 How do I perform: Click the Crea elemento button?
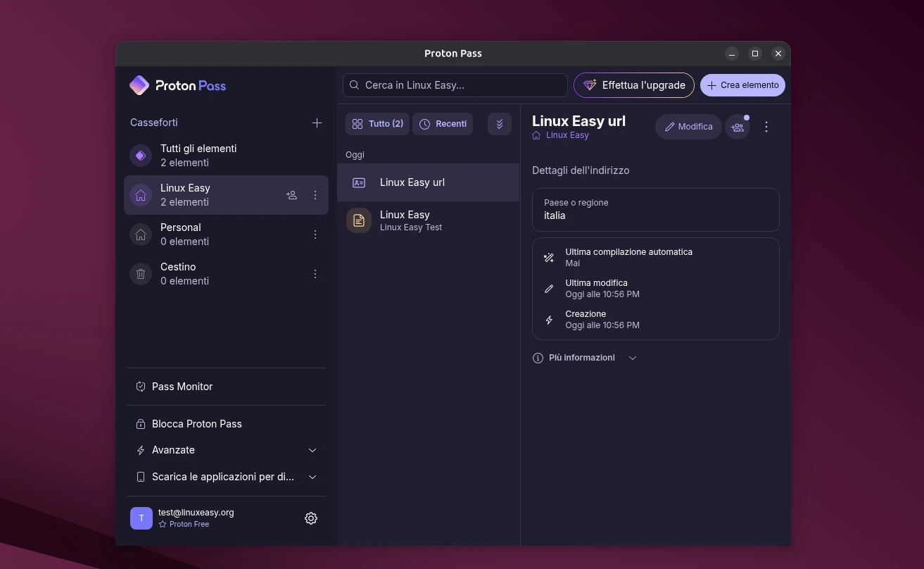[742, 85]
